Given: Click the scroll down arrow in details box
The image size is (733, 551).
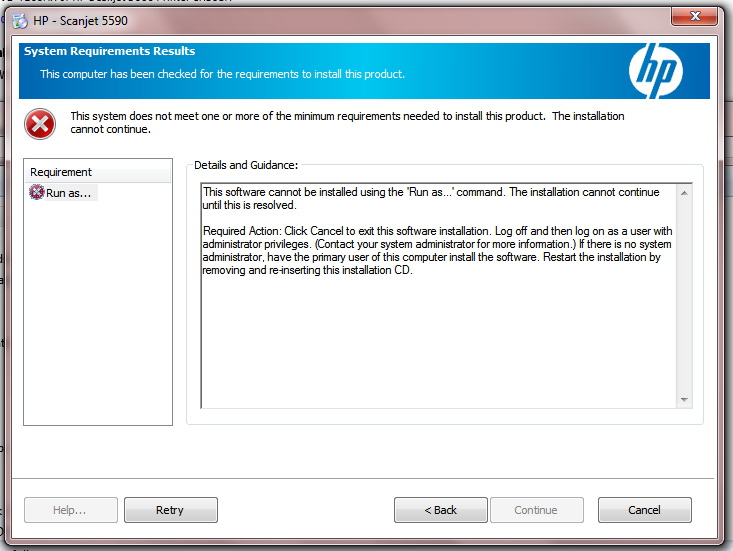Looking at the screenshot, I should [684, 400].
